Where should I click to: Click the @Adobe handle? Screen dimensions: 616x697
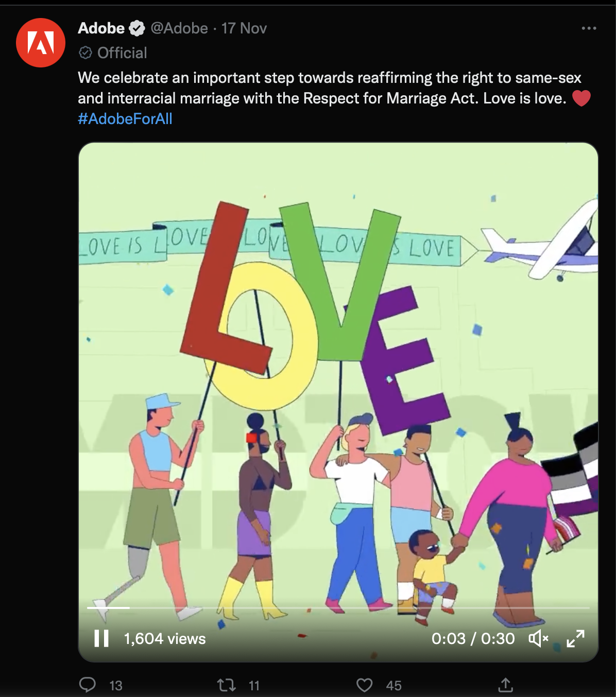click(179, 28)
